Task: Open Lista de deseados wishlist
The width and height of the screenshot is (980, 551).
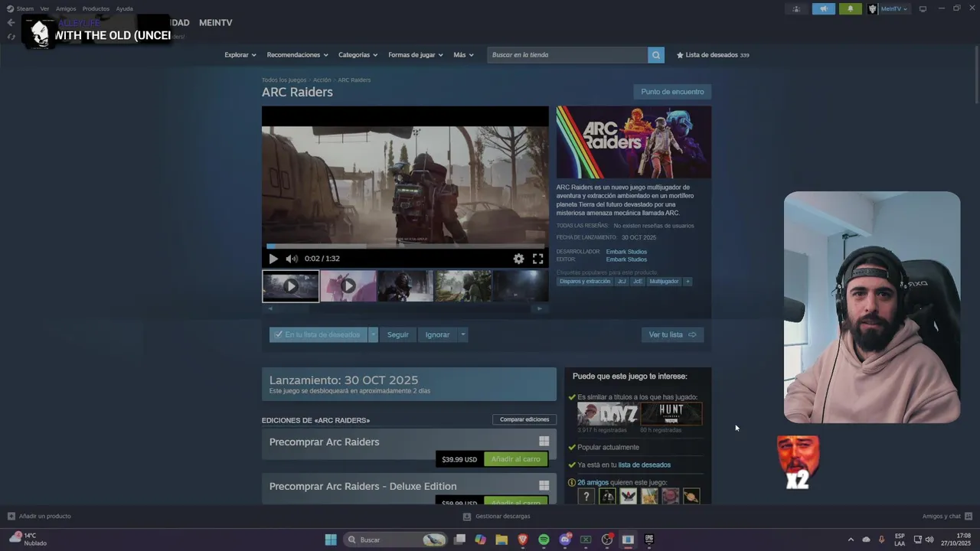Action: click(713, 55)
